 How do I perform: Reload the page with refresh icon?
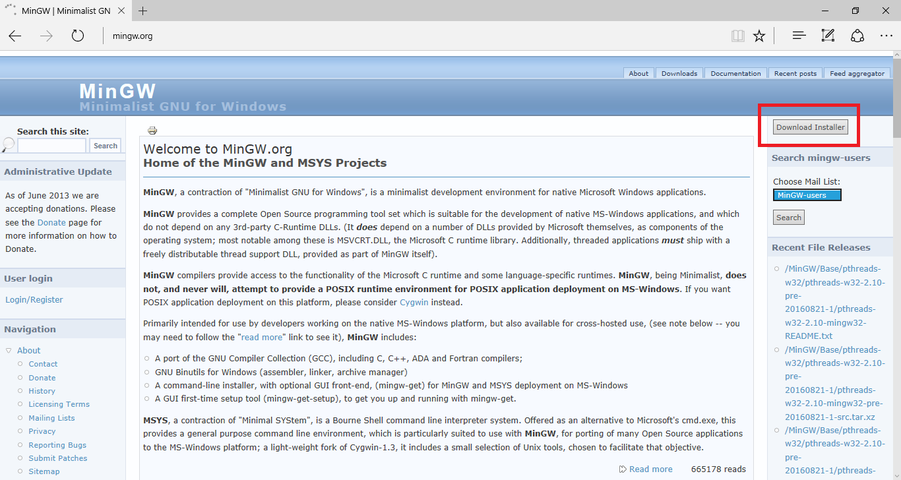pos(78,36)
